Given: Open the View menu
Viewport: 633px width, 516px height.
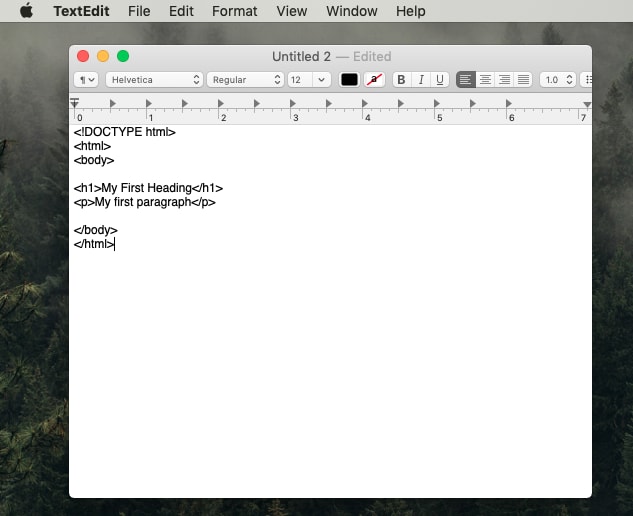Looking at the screenshot, I should (x=291, y=11).
